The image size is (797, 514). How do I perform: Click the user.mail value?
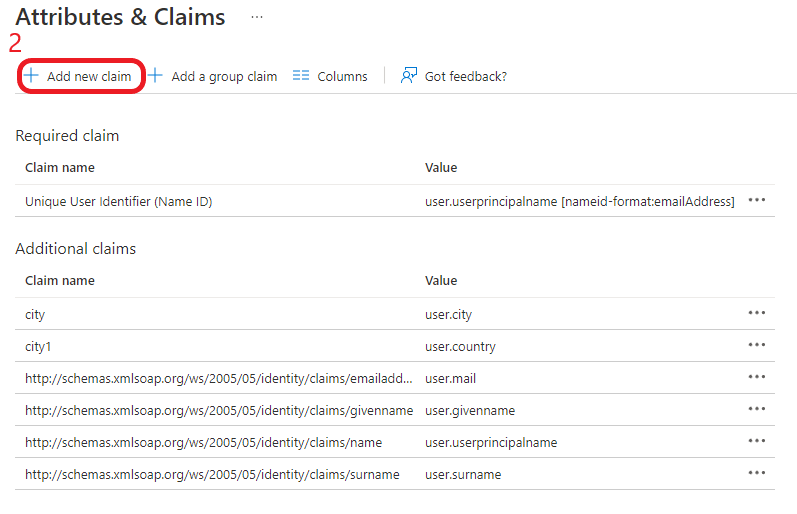click(x=450, y=379)
